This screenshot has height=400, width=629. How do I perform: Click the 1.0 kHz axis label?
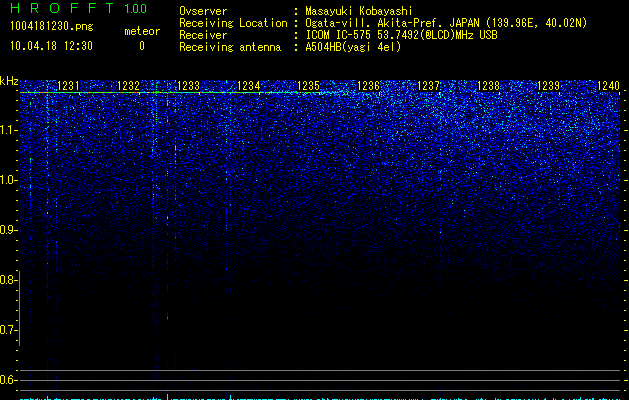coord(8,180)
